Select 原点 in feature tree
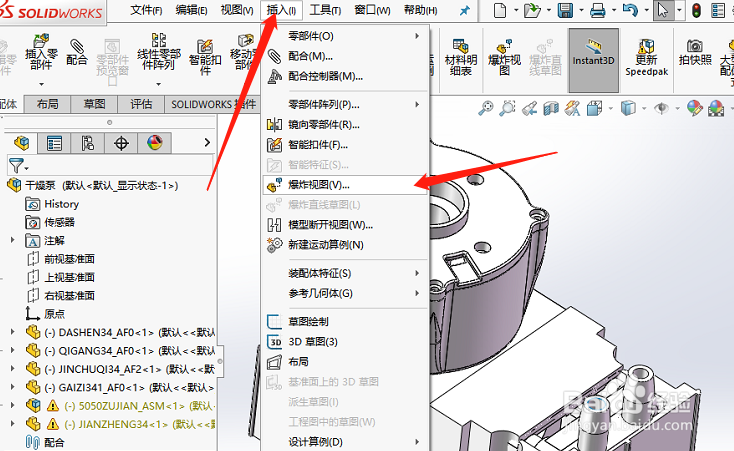This screenshot has height=451, width=734. 54,314
